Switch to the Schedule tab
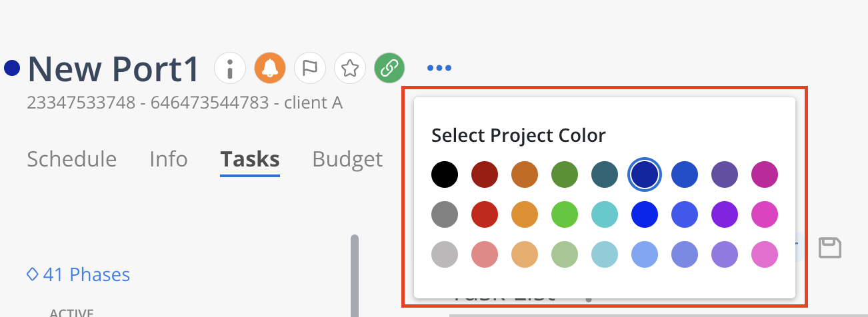The image size is (868, 317). point(72,159)
